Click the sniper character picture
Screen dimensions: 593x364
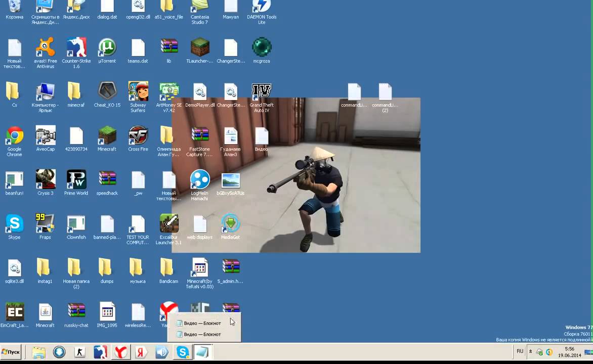click(296, 175)
